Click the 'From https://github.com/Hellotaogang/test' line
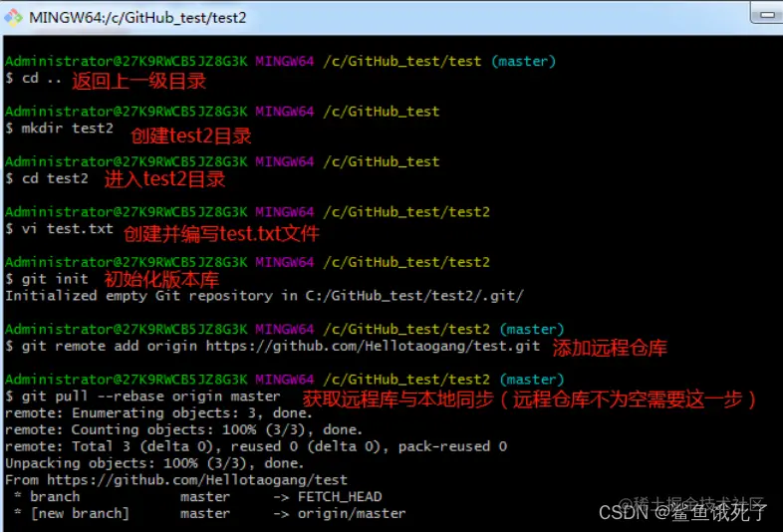 tap(176, 480)
